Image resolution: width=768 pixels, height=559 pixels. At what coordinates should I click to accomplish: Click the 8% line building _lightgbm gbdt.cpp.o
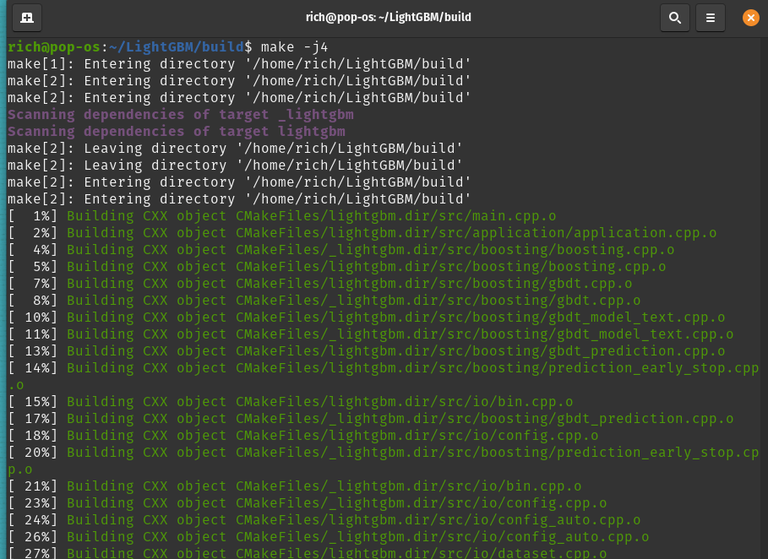pos(324,300)
